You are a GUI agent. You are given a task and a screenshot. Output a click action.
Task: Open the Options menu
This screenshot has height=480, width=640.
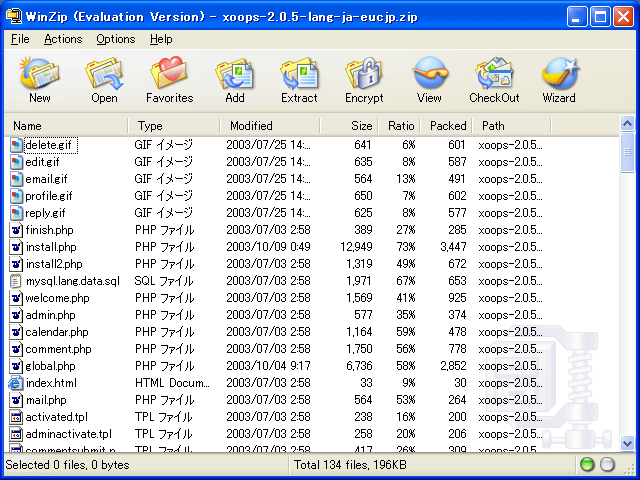click(116, 39)
